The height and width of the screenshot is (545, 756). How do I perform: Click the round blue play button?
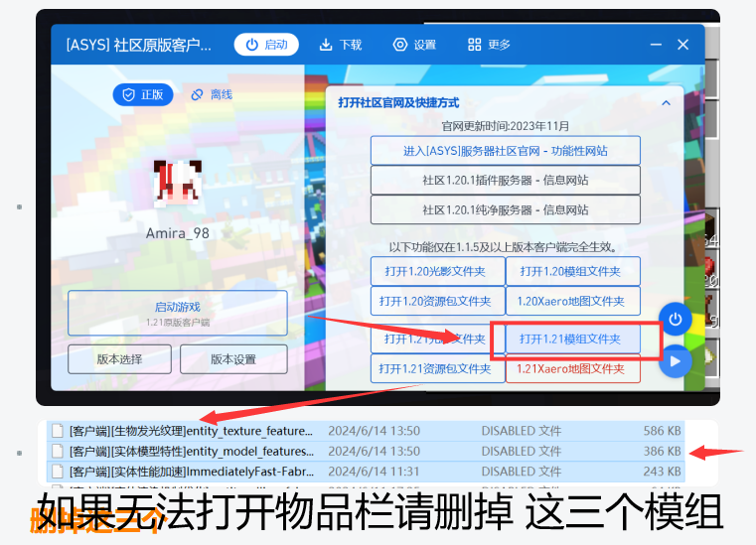click(675, 361)
